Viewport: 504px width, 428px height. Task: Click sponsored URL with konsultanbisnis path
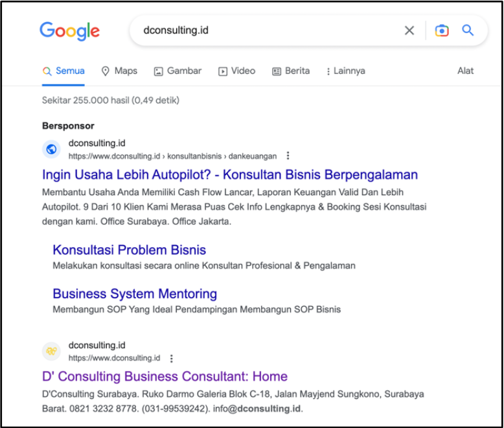[172, 156]
